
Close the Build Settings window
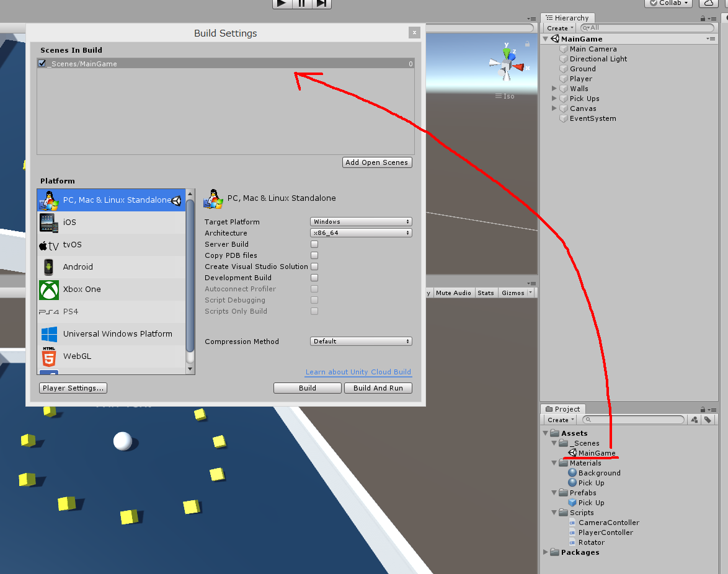coord(414,32)
